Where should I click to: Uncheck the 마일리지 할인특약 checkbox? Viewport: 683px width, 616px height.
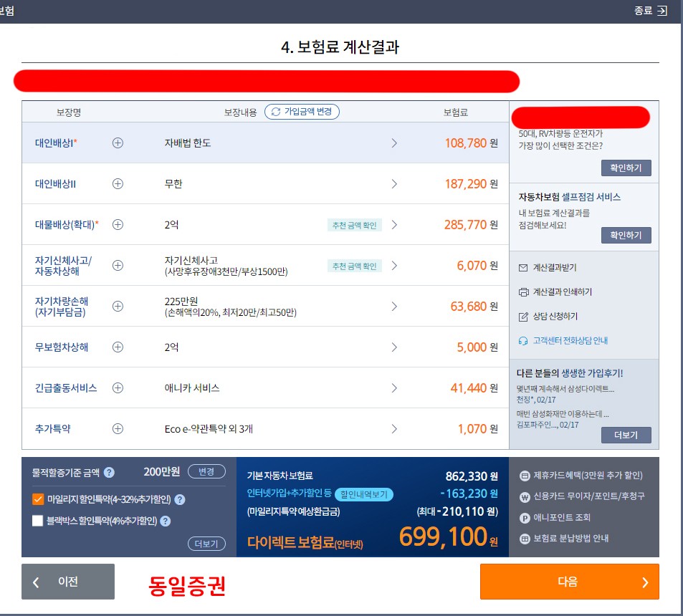coord(38,499)
